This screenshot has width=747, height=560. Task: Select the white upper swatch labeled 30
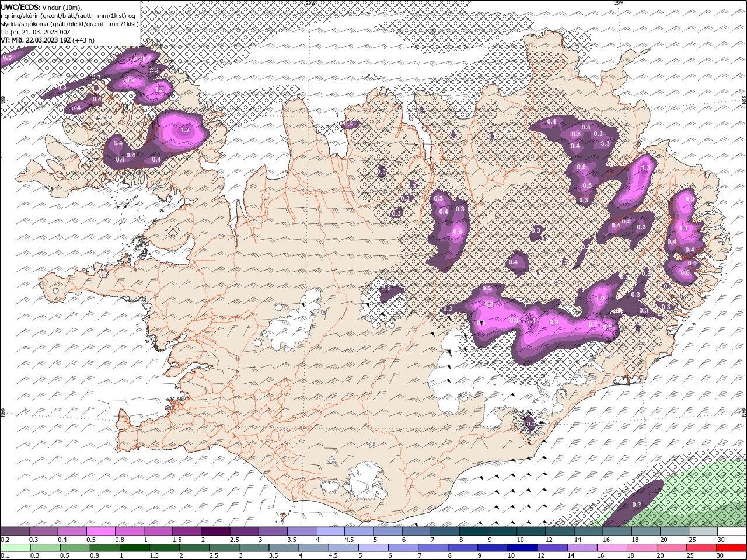click(732, 531)
